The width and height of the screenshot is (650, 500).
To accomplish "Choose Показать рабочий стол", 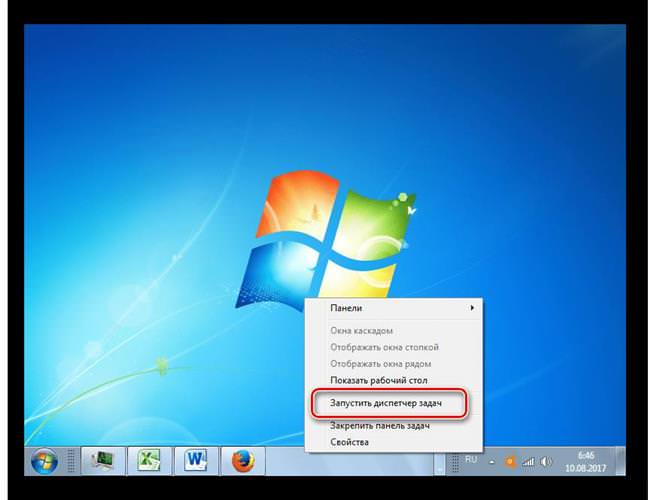I will point(394,380).
